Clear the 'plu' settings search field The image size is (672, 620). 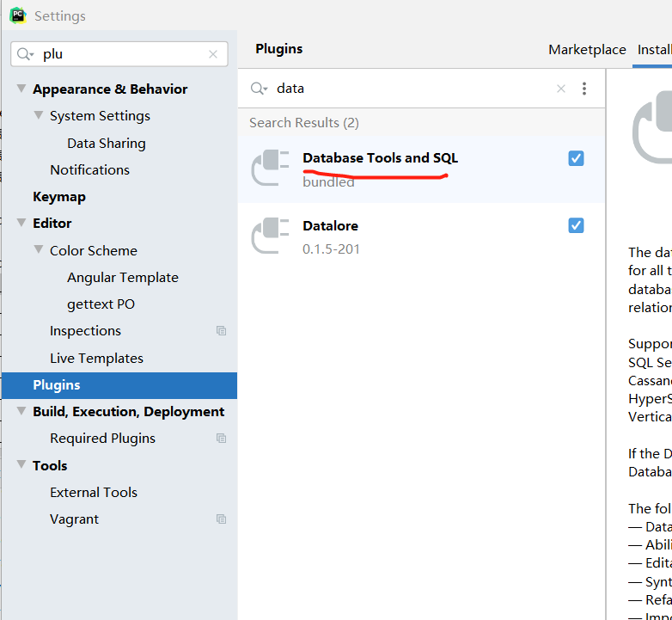click(213, 54)
